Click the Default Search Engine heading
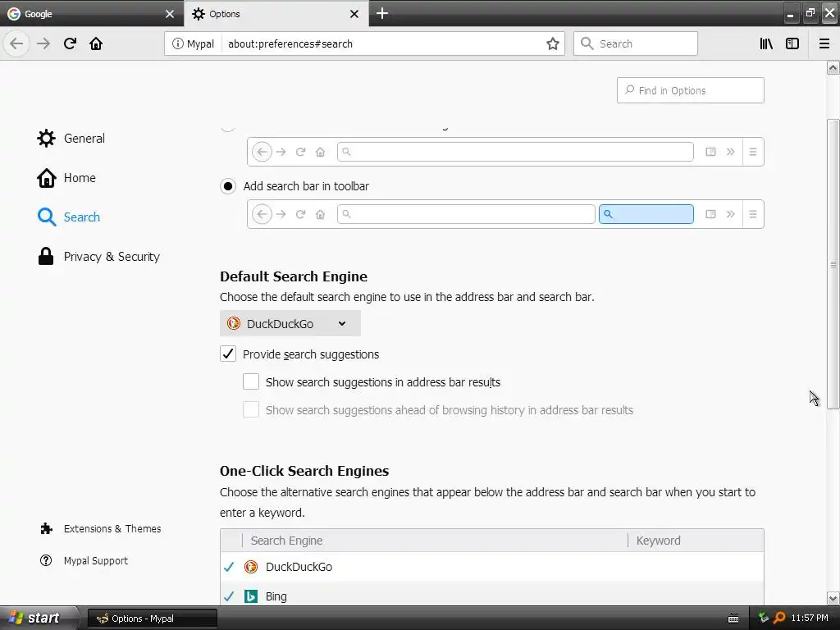 (294, 276)
